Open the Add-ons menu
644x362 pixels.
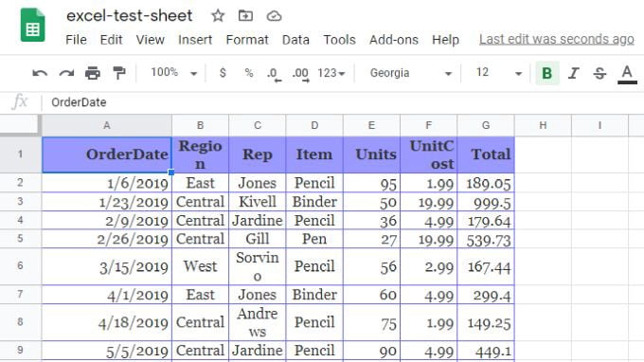point(393,40)
